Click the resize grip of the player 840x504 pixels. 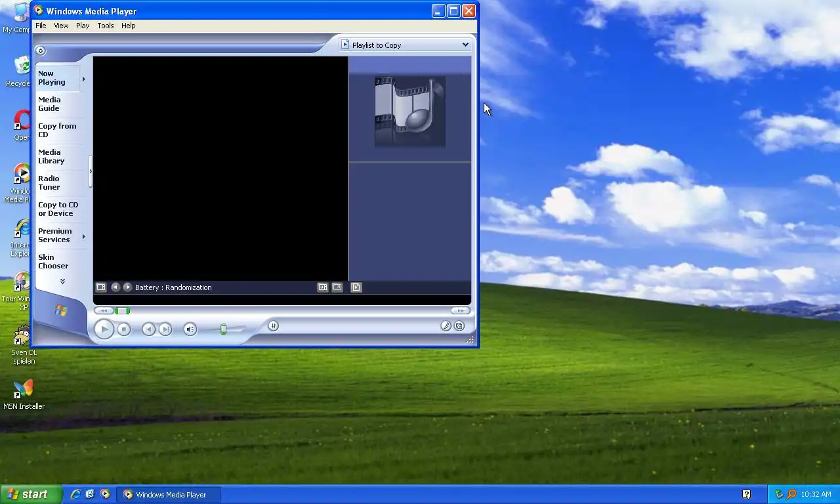pyautogui.click(x=470, y=339)
